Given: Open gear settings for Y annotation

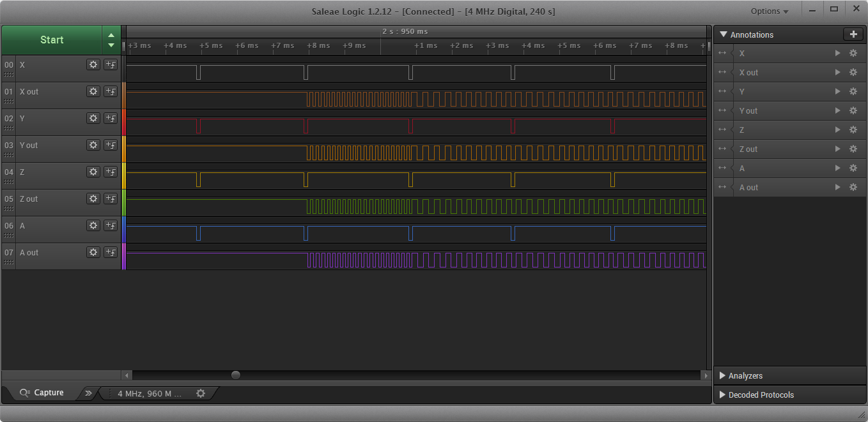Looking at the screenshot, I should click(853, 92).
